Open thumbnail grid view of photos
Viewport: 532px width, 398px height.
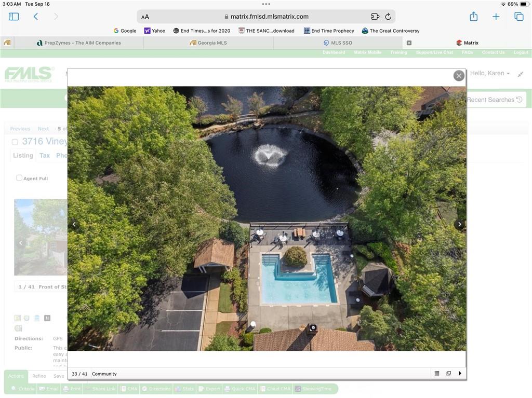(x=437, y=374)
